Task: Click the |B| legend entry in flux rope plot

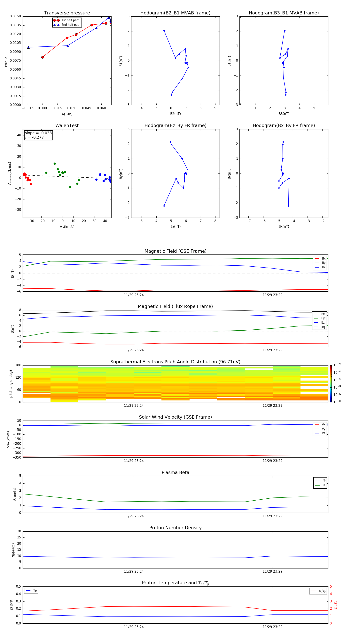Action: click(320, 327)
